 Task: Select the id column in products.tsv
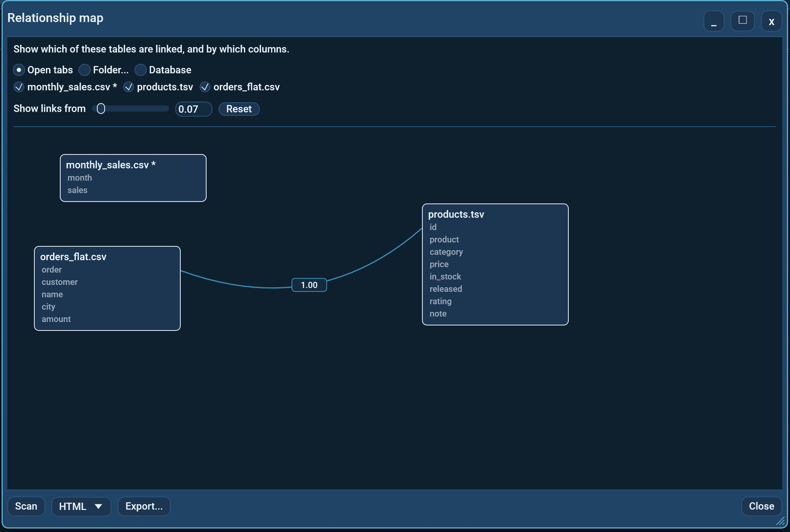coord(433,227)
